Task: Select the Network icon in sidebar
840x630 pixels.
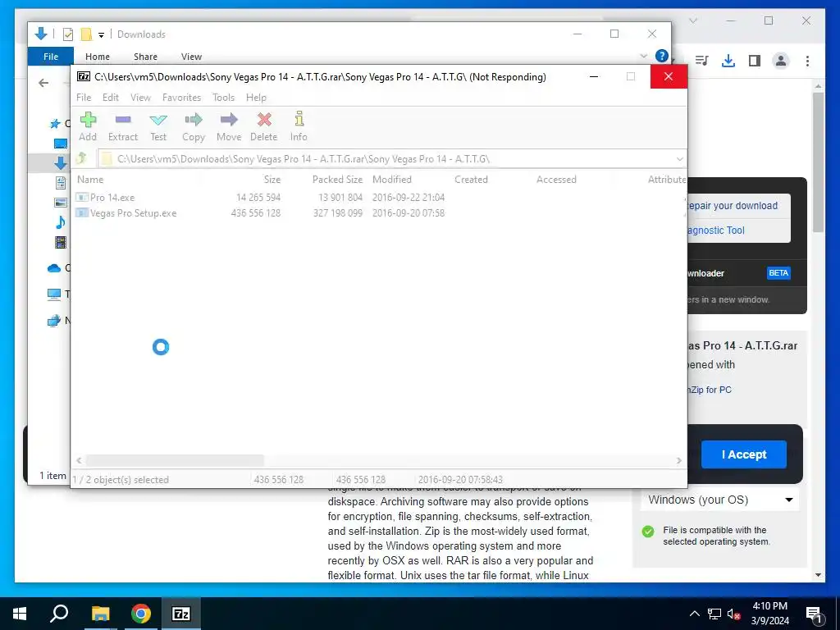Action: (x=54, y=321)
